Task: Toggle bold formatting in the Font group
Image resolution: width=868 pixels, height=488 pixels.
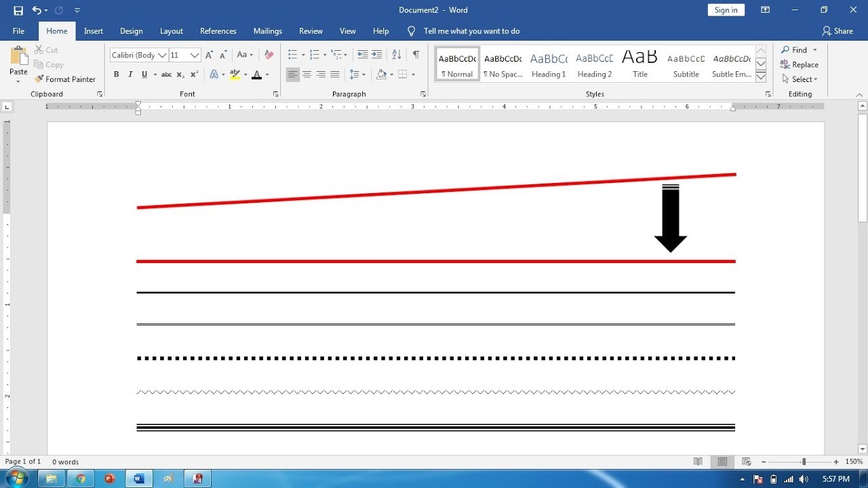Action: point(116,75)
